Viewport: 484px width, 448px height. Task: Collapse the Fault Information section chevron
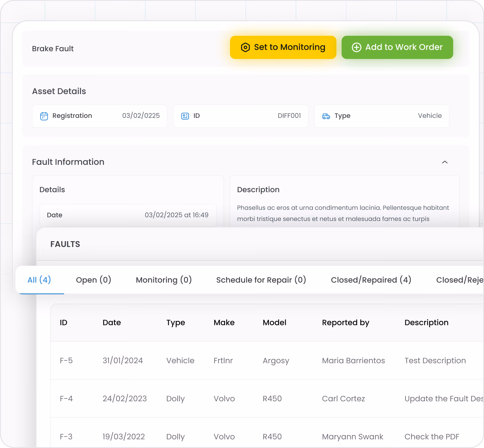pos(445,162)
